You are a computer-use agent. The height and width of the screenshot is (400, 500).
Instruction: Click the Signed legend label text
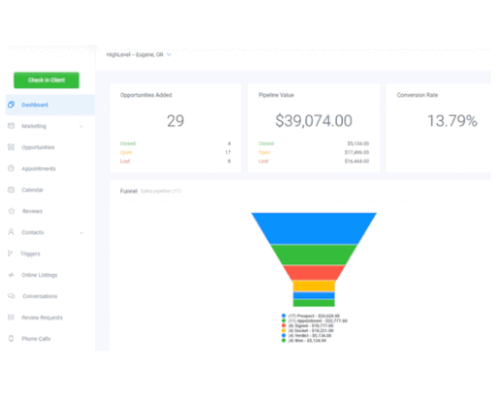(x=311, y=326)
